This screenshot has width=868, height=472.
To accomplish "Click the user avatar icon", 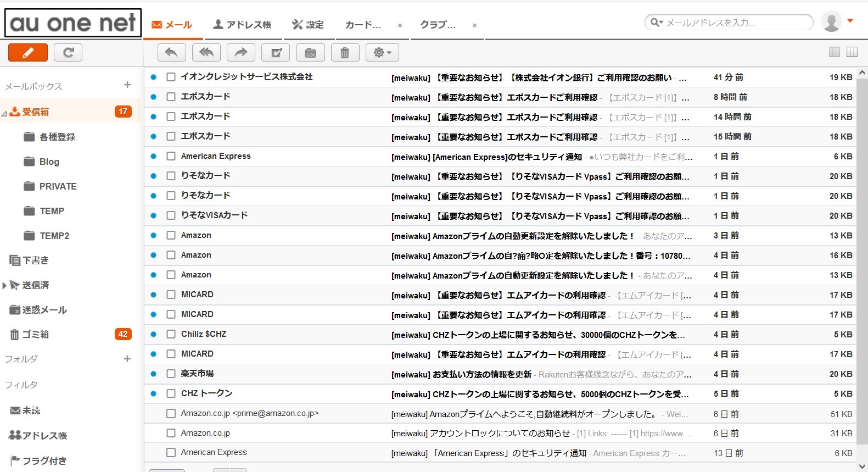I will (x=831, y=21).
